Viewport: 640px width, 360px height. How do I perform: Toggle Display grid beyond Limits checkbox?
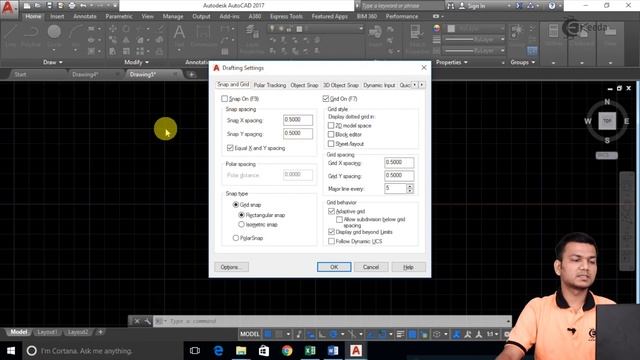tap(331, 232)
